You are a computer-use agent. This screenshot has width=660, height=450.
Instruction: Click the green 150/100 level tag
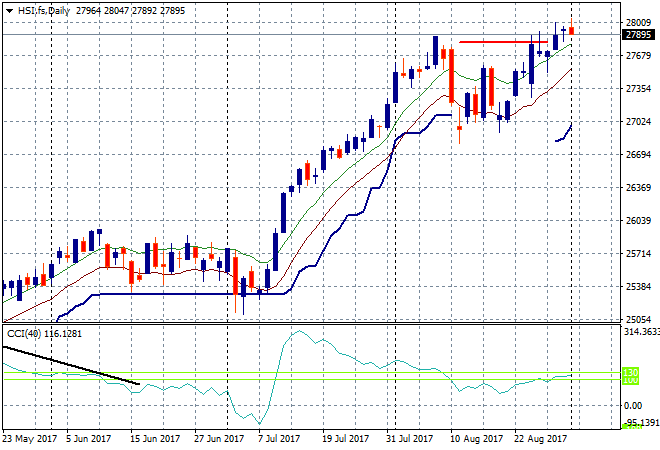tap(631, 377)
